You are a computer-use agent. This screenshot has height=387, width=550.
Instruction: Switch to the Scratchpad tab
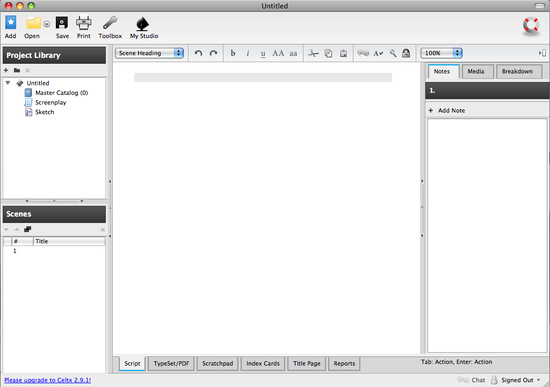217,363
